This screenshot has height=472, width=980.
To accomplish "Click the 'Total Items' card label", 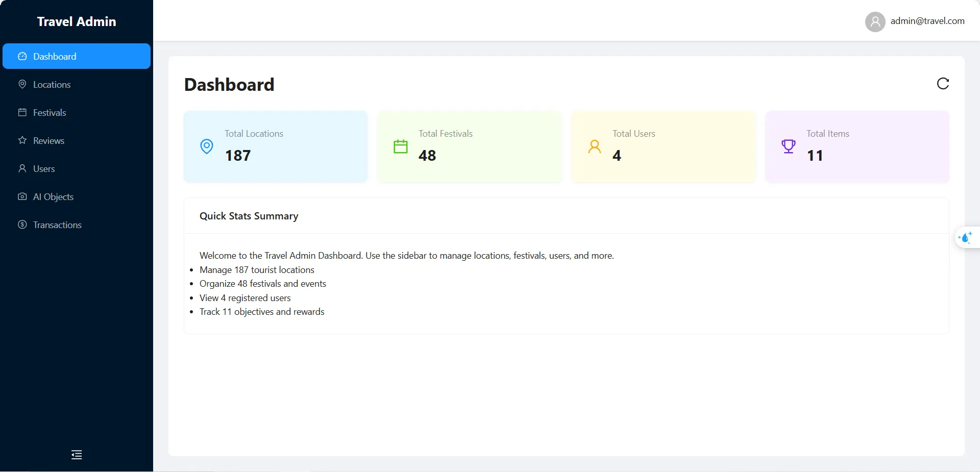I will [828, 134].
